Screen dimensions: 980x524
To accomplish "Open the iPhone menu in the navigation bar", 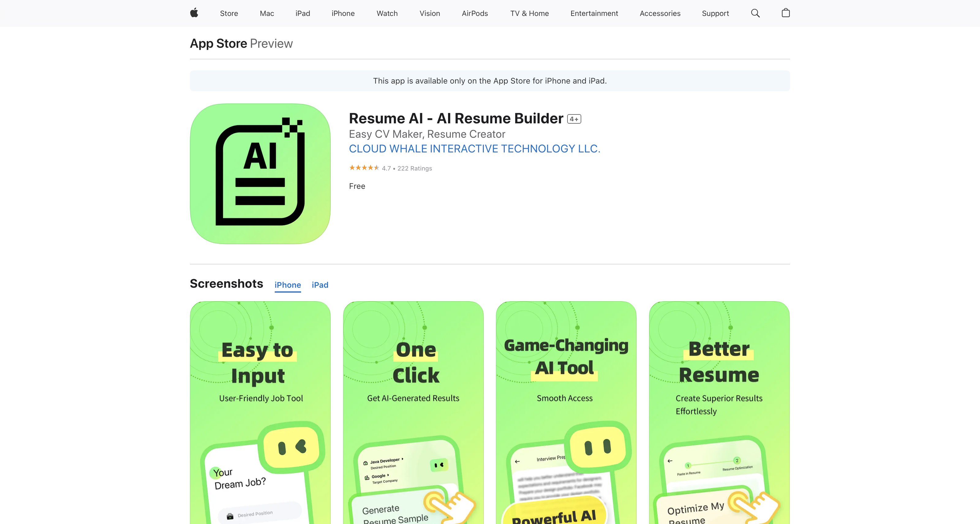I will pos(343,13).
